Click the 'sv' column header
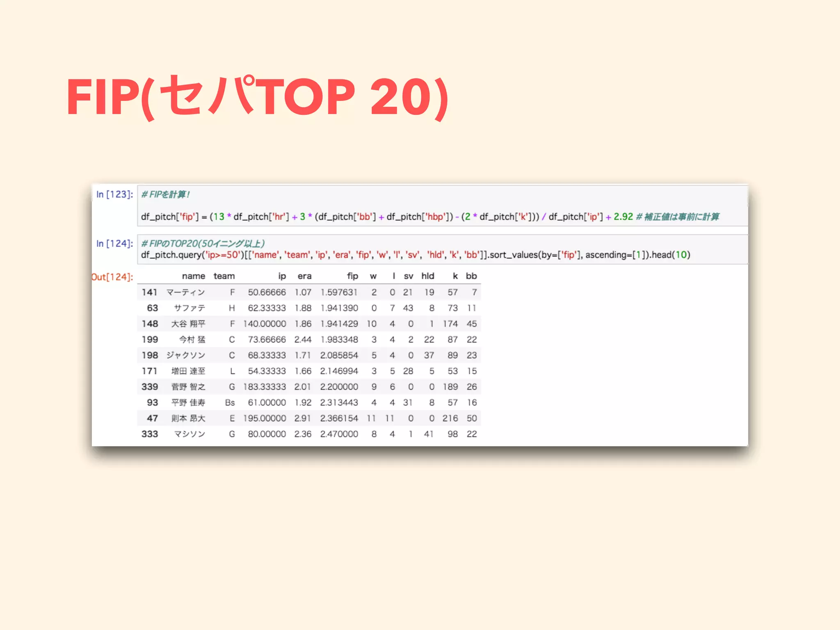 click(x=409, y=276)
